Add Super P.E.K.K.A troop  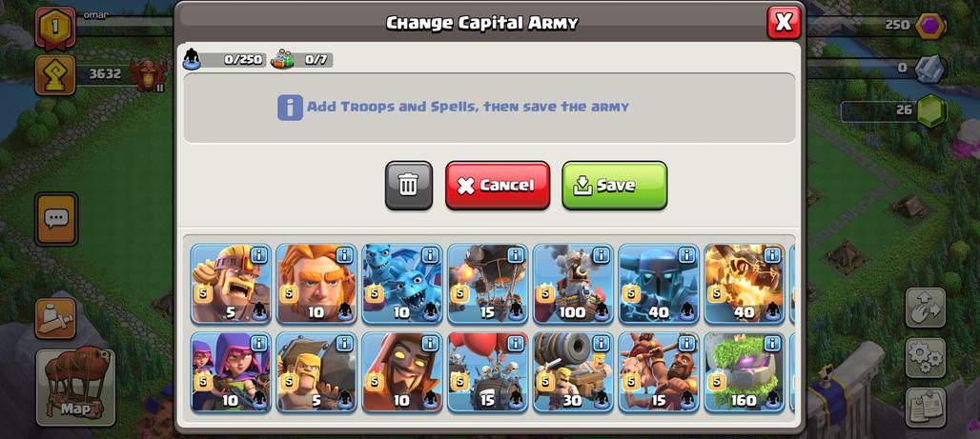point(659,284)
